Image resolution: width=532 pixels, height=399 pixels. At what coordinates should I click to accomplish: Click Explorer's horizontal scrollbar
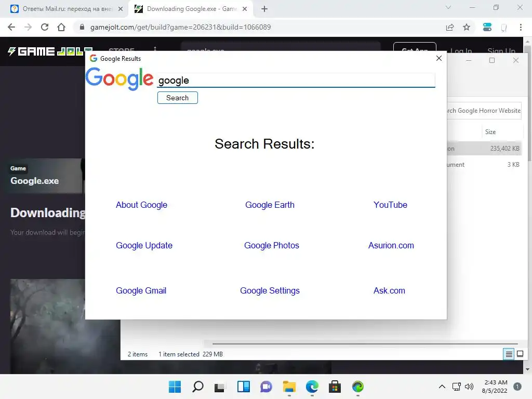click(365, 344)
